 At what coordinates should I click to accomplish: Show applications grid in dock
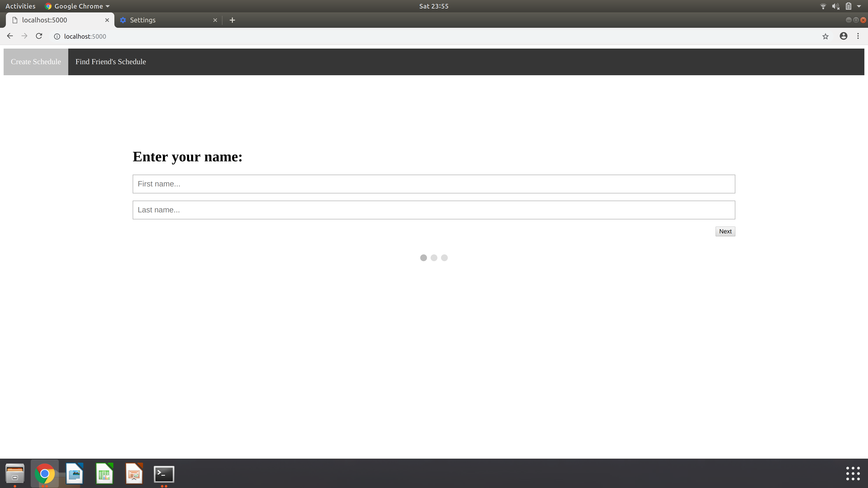(853, 474)
